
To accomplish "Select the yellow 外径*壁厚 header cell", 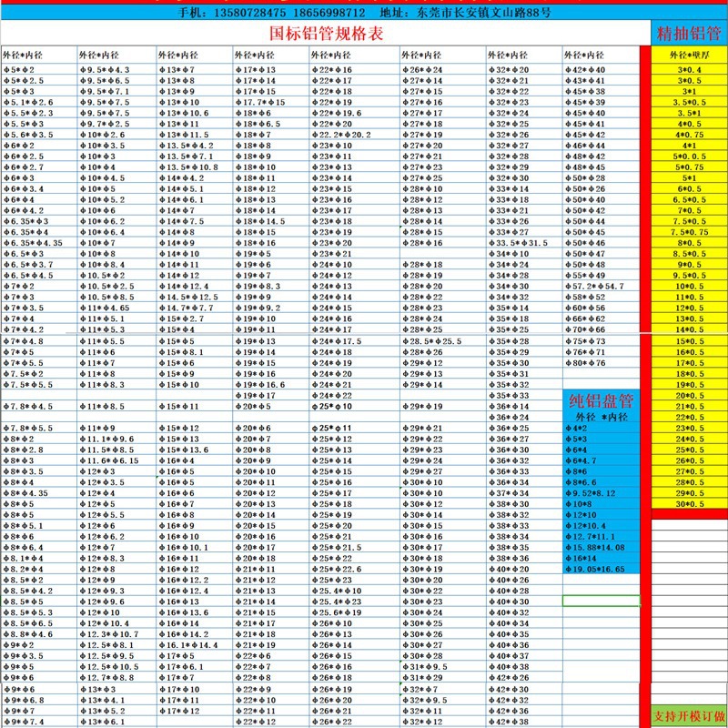I will 689,56.
